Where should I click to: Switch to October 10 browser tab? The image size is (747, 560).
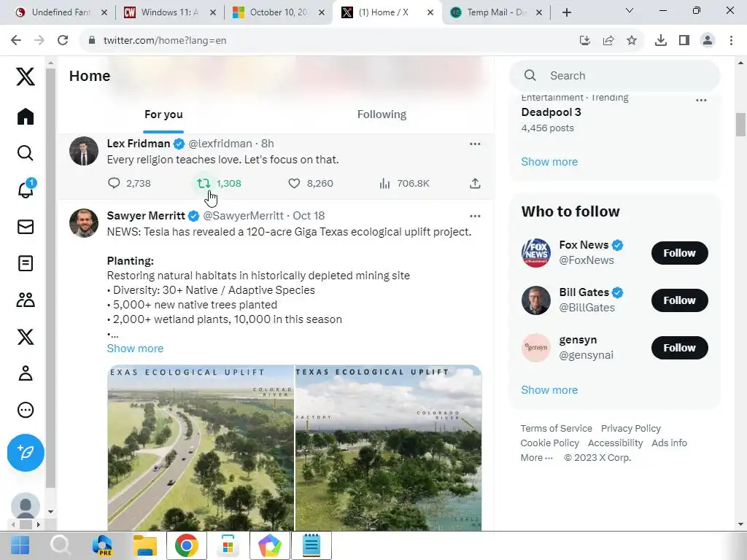tap(279, 12)
